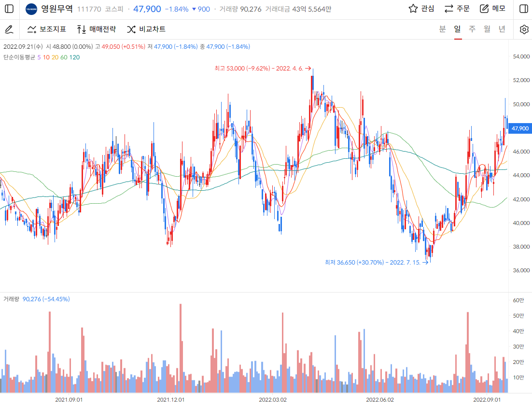Open 매매전략 trading strategy menu

[x=97, y=29]
